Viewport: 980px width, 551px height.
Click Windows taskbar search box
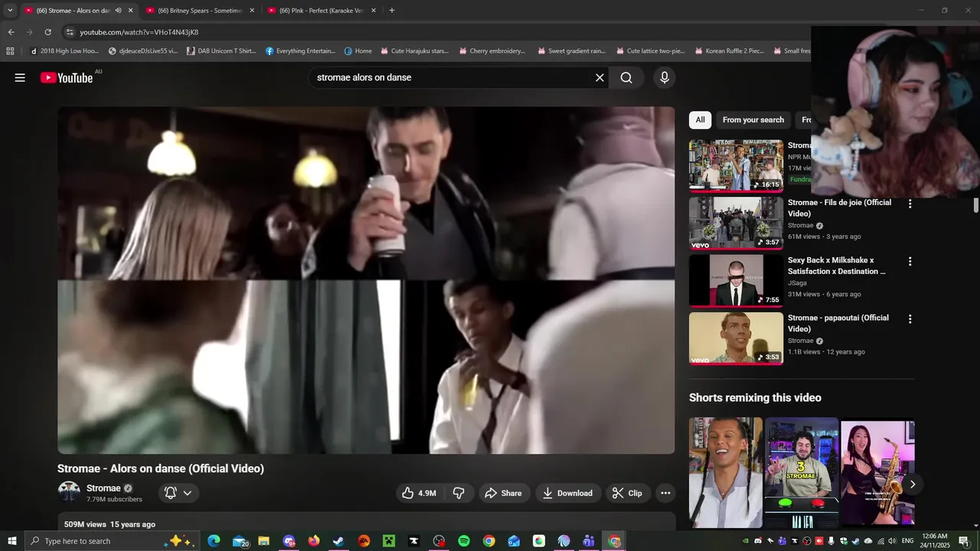(112, 541)
